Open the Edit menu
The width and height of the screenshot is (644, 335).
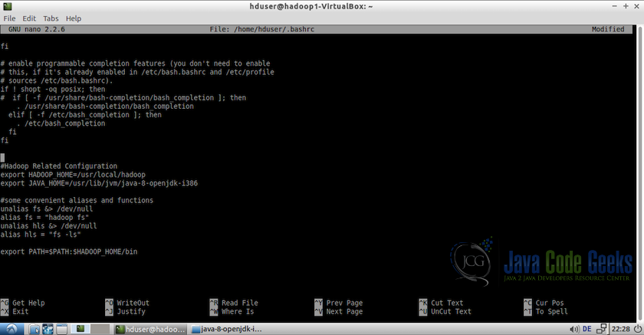click(29, 18)
